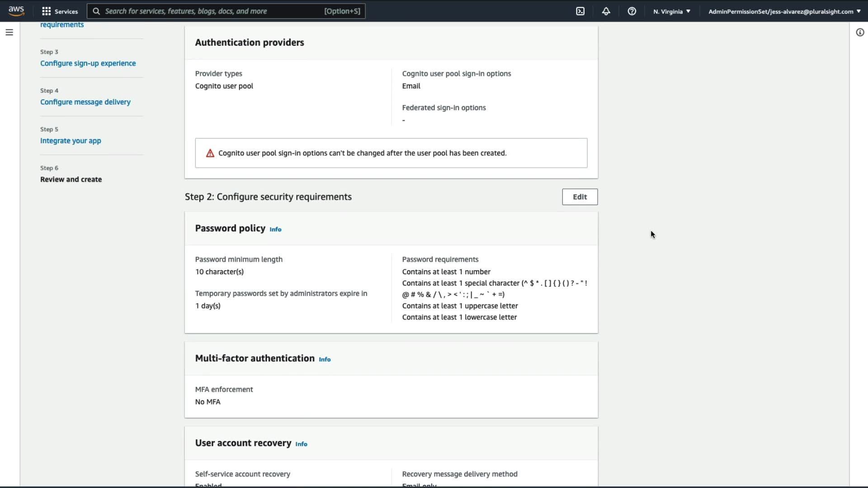Click the AWS logo home icon
This screenshot has height=488, width=868.
point(16,11)
